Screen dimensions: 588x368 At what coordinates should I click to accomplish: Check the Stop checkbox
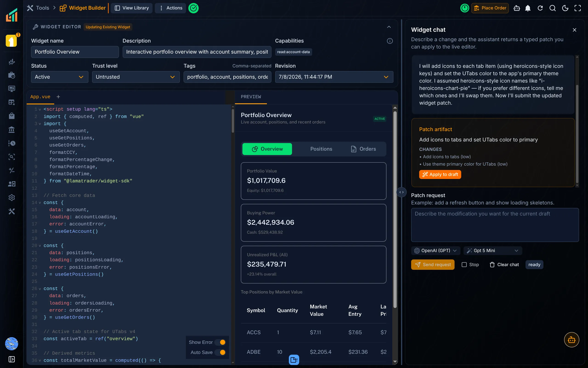point(464,264)
